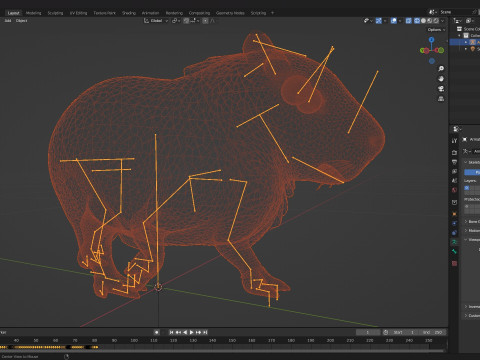Viewport: 480px width, 360px height.
Task: Click the current frame number field
Action: 368,332
